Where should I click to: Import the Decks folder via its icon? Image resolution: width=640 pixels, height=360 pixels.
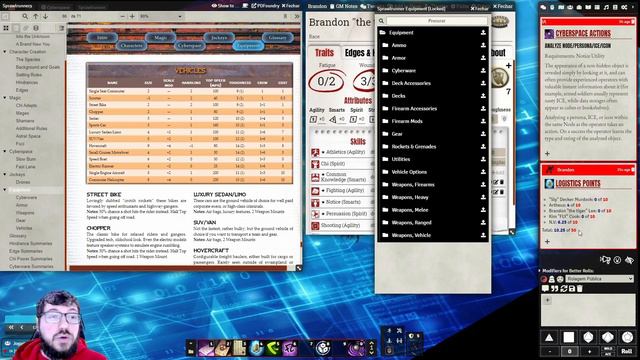483,96
